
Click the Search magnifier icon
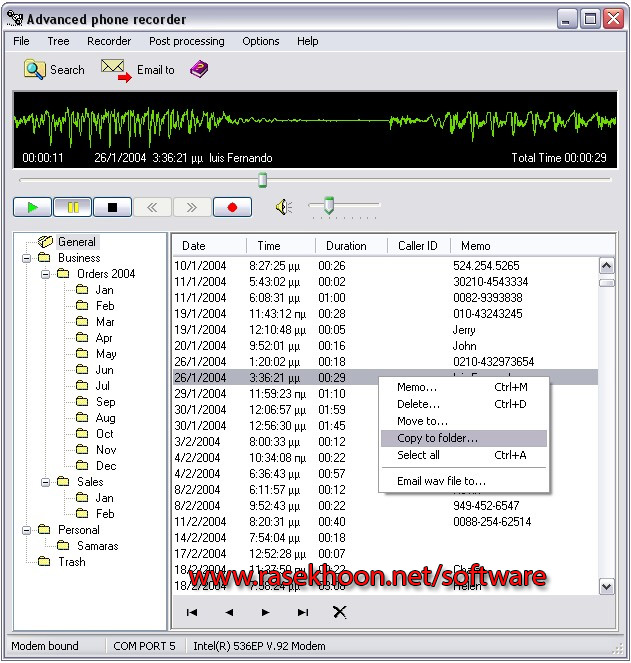(x=34, y=70)
